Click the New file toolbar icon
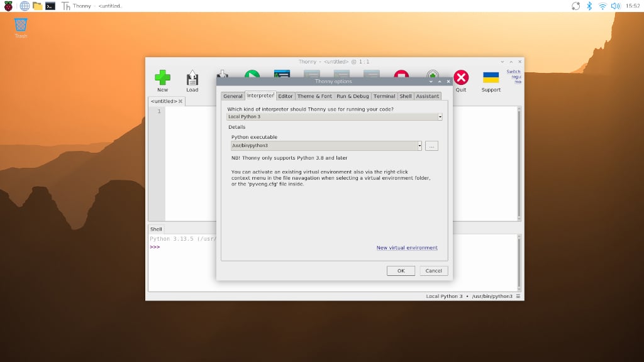 163,79
